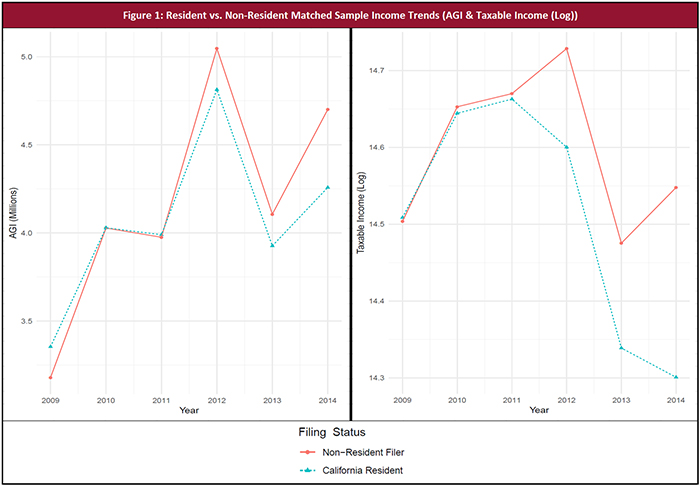Click the teal dotted-line legend key
Viewport: 700px width, 486px height.
point(308,470)
